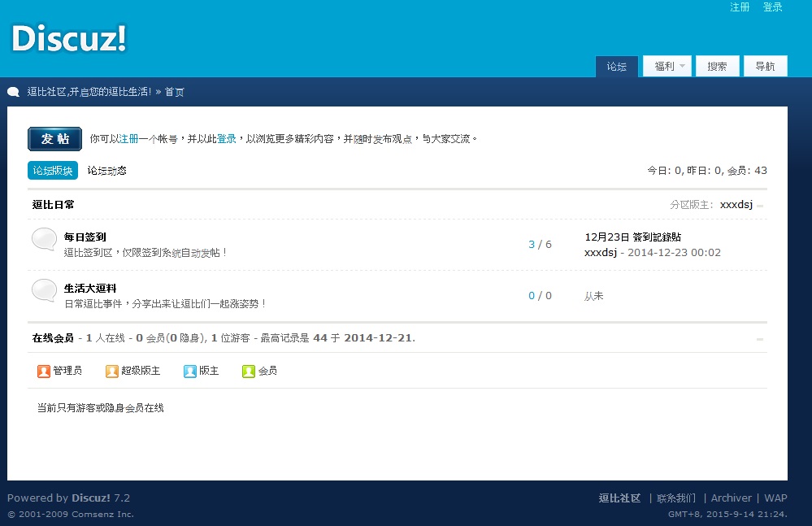
Task: Open the 逗比社区 breadcrumb link
Action: [89, 92]
